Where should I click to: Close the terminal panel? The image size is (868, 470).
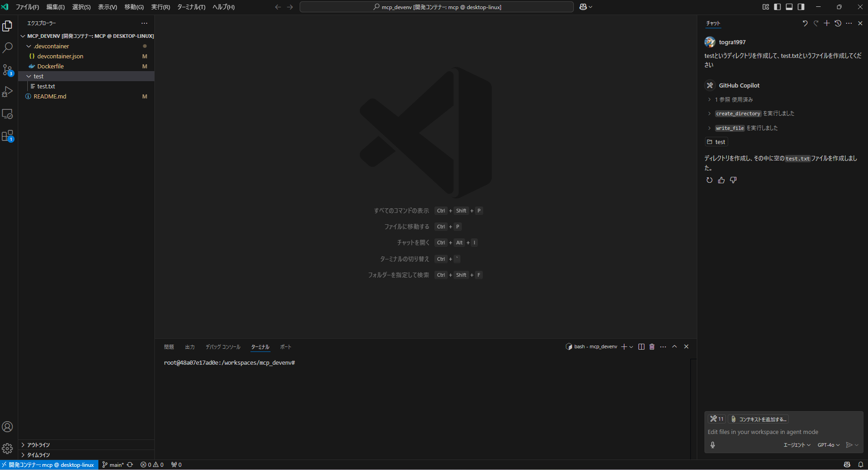[686, 347]
